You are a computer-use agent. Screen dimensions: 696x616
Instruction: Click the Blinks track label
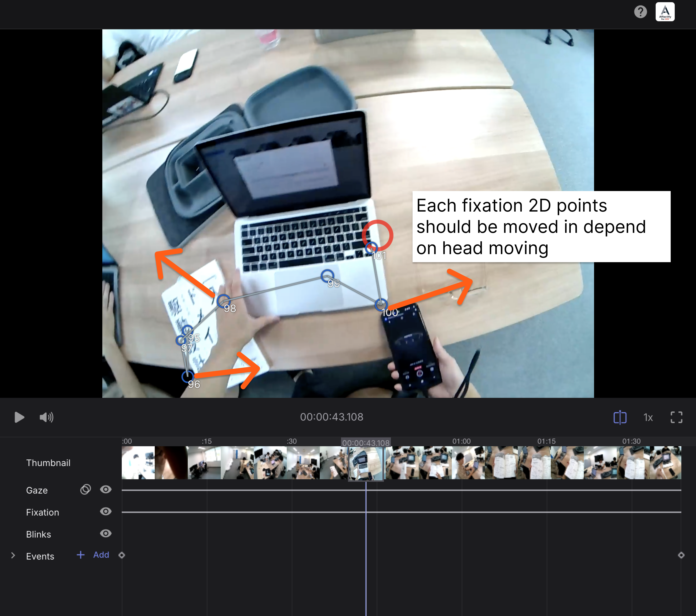[39, 534]
